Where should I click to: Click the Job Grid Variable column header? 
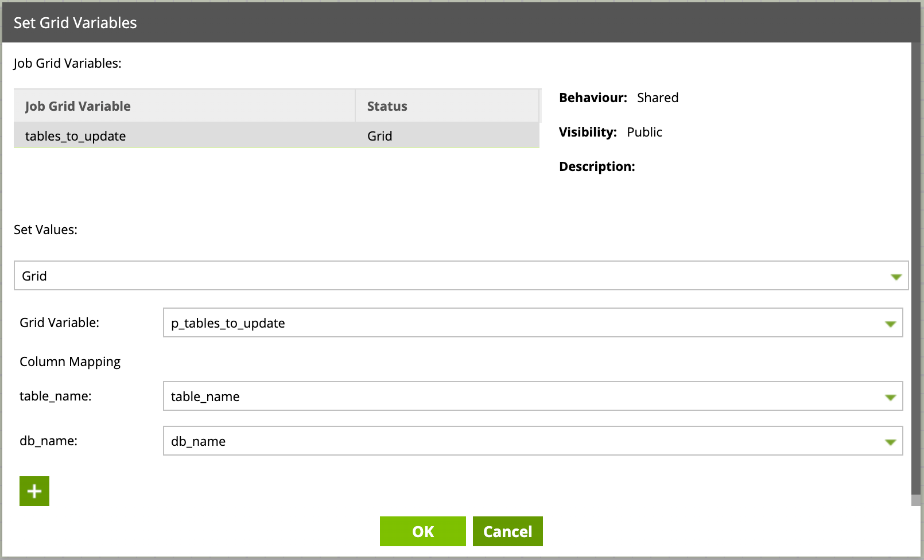(78, 106)
